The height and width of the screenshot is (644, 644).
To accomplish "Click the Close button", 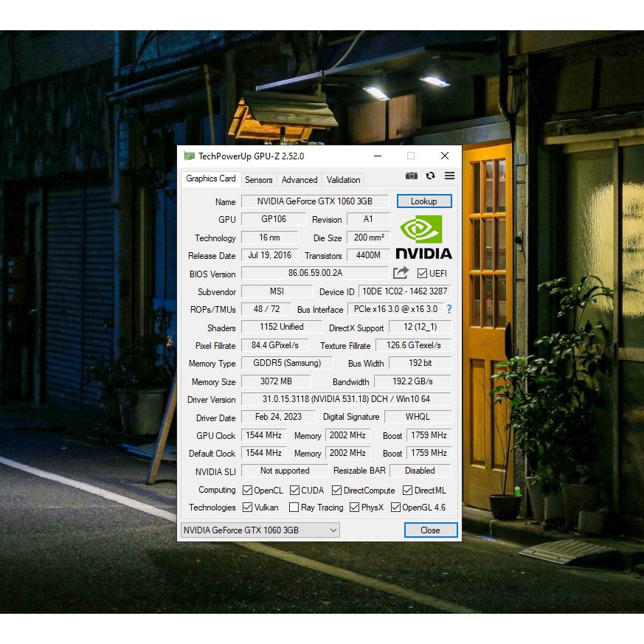I will click(430, 530).
